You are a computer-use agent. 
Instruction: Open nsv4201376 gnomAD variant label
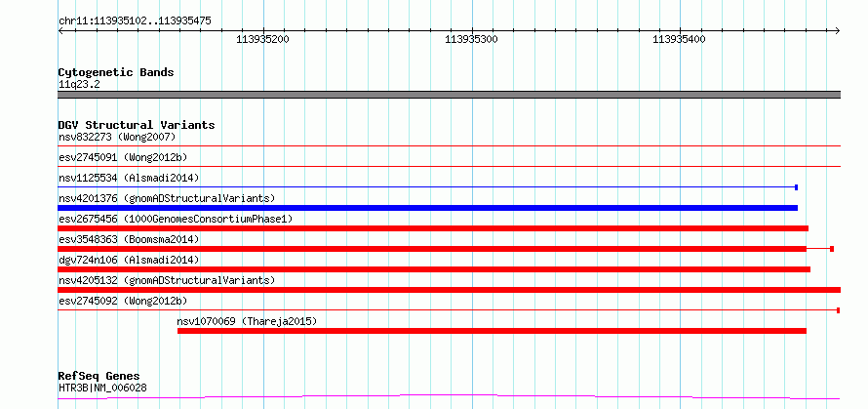tap(167, 198)
